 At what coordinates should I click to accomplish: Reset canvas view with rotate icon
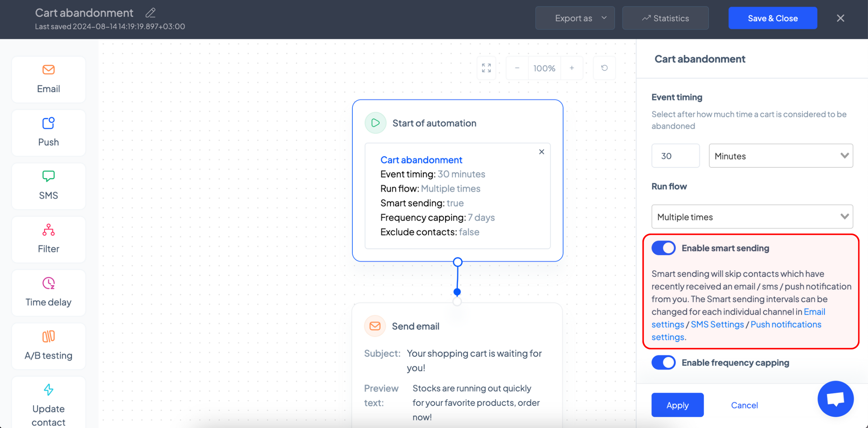[604, 68]
